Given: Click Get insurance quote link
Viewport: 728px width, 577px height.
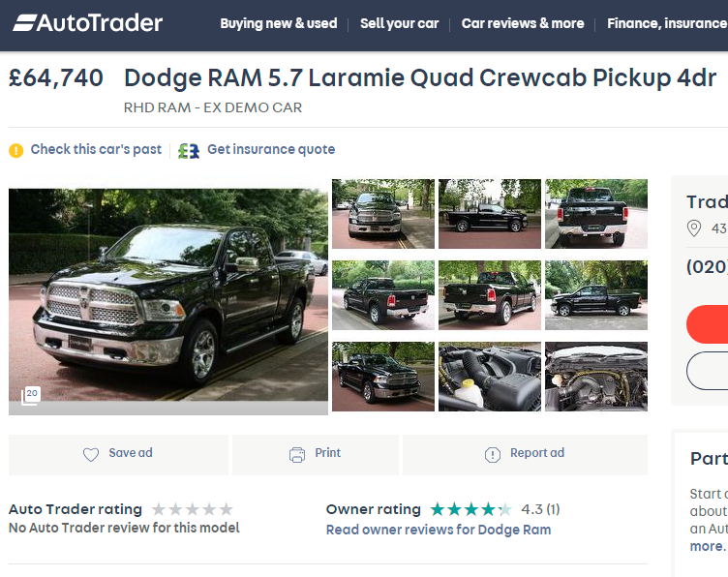Looking at the screenshot, I should click(271, 149).
